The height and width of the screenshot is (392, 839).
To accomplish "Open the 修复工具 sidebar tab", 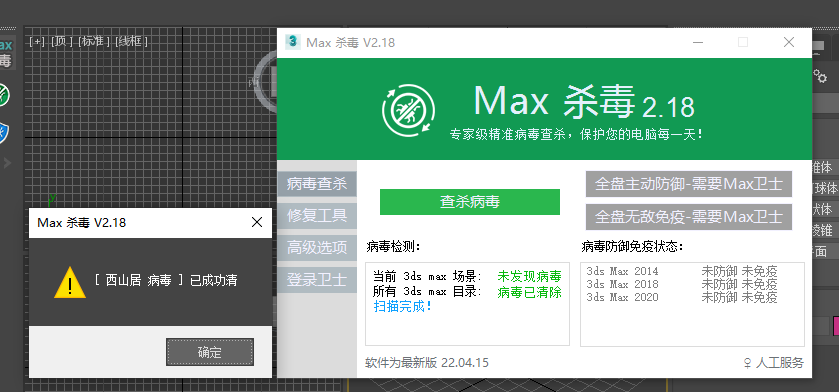I will 317,216.
